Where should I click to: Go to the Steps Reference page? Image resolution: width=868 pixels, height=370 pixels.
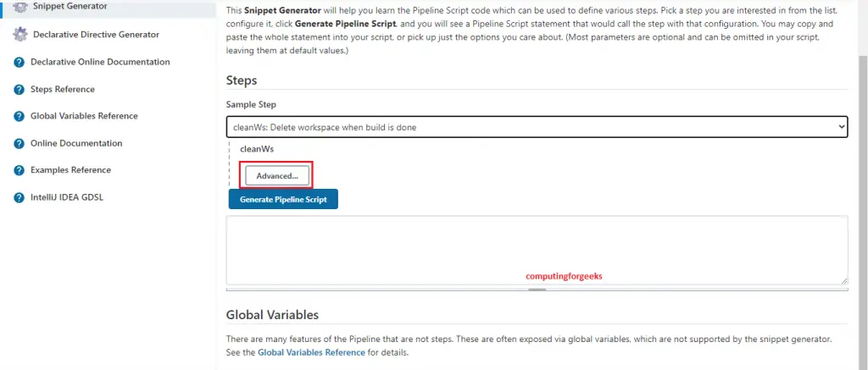(63, 89)
